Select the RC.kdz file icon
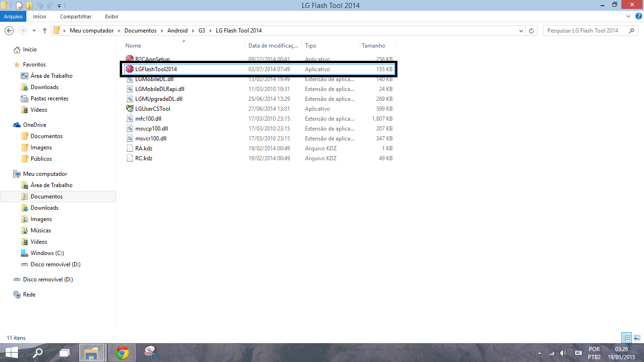644x362 pixels. (131, 158)
